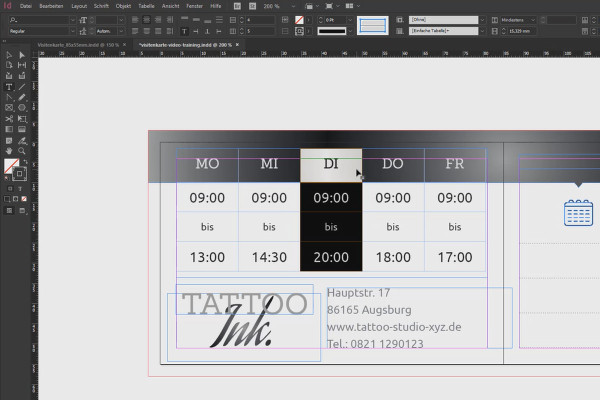The width and height of the screenshot is (600, 400).
Task: Select the Rectangle Frame tool
Action: [9, 108]
